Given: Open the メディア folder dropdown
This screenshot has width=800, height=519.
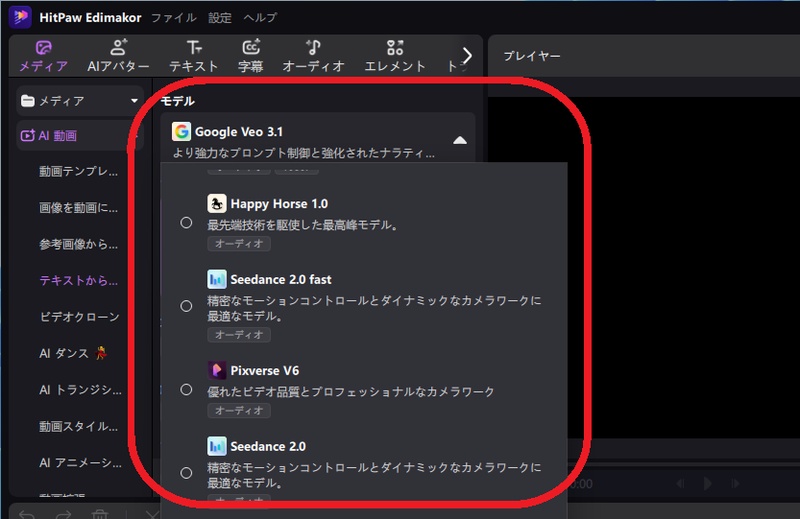Looking at the screenshot, I should click(80, 101).
